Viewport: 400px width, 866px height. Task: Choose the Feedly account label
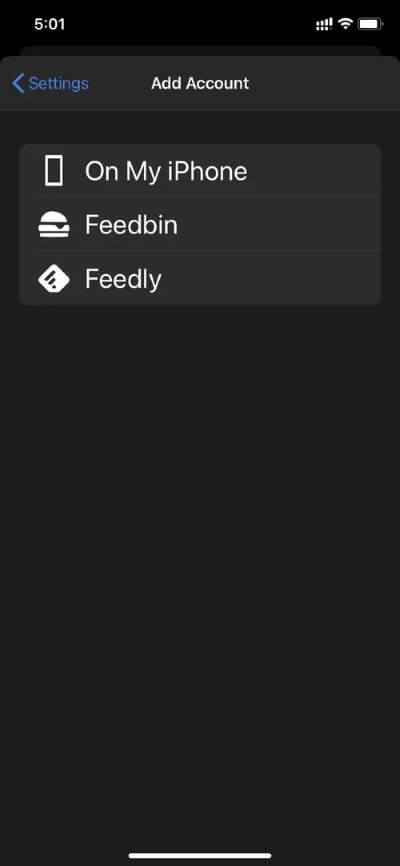click(x=123, y=280)
